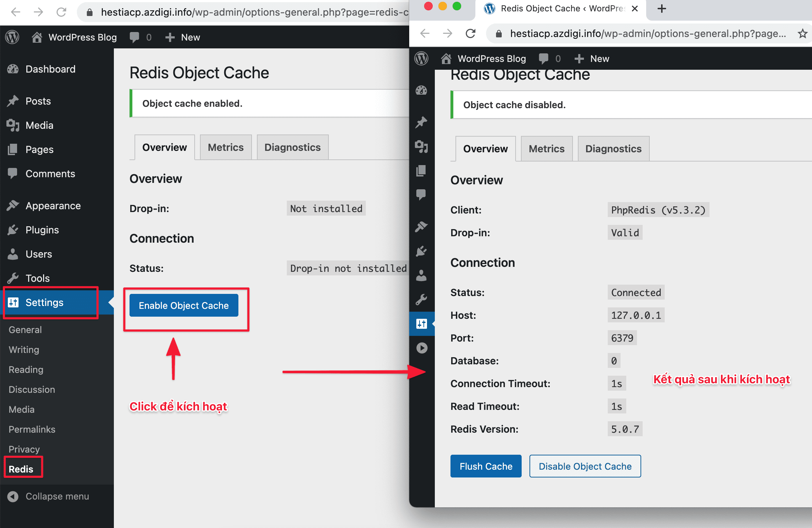Viewport: 812px width, 528px height.
Task: Click the reload icon in right browser window
Action: click(470, 33)
